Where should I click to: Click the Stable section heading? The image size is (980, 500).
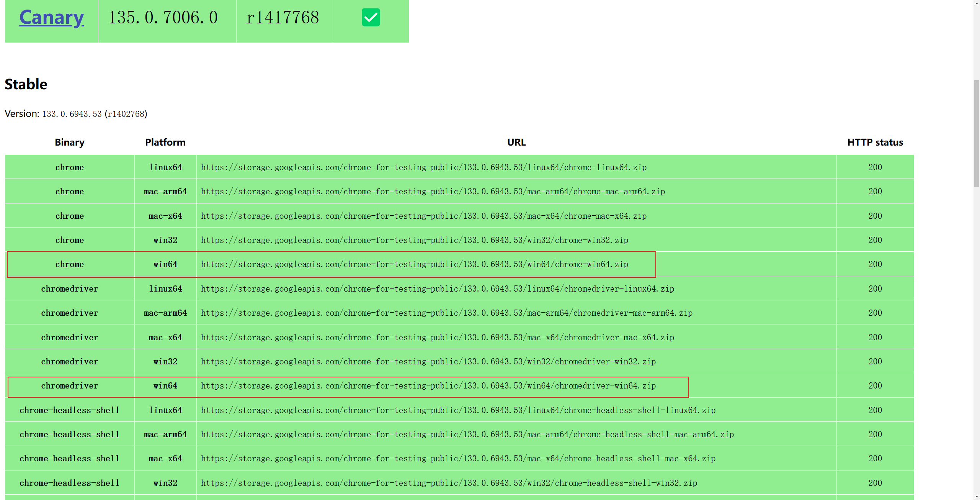[x=26, y=84]
